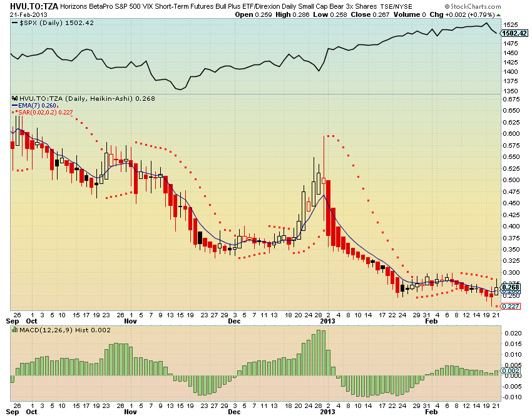532x418 pixels.
Task: Select the HVU.TO:TZA ticker title in the header
Action: click(34, 6)
